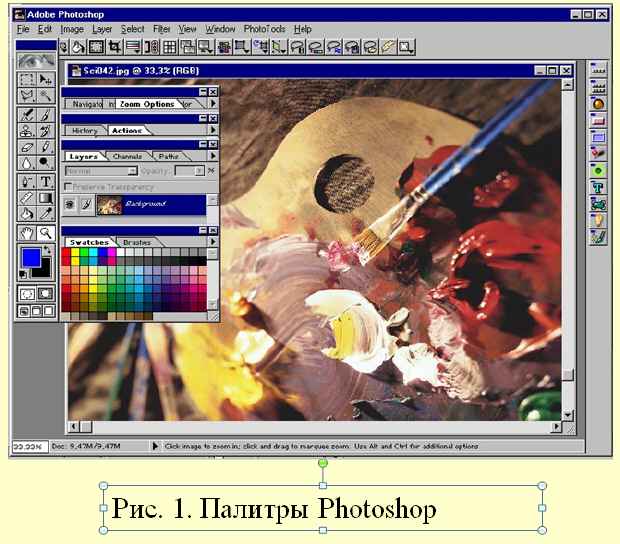Choose the Paint Bucket tool
This screenshot has width=620, height=544.
click(26, 214)
